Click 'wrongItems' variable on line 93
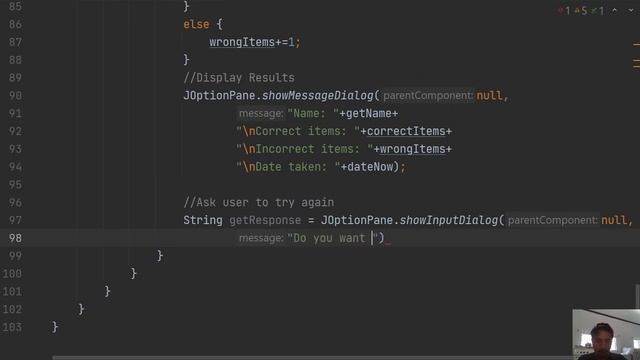The image size is (640, 360). [412, 149]
